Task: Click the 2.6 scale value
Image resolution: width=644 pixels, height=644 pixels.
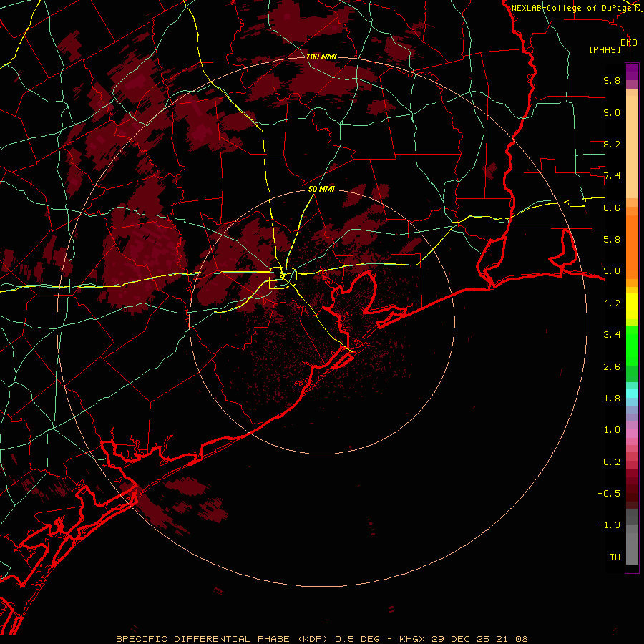Action: point(612,367)
